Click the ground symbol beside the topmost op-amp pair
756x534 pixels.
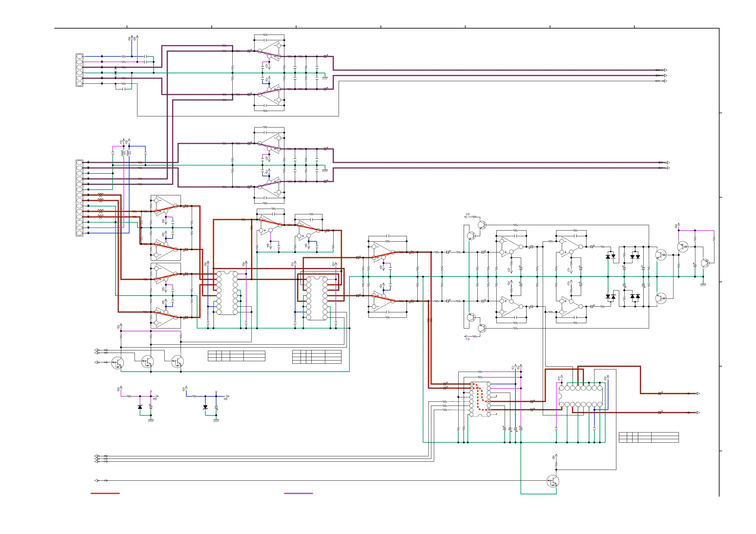(325, 78)
